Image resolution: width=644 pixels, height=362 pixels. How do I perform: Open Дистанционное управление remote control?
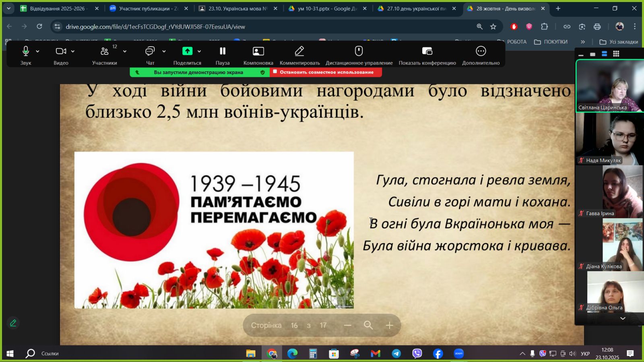(359, 51)
